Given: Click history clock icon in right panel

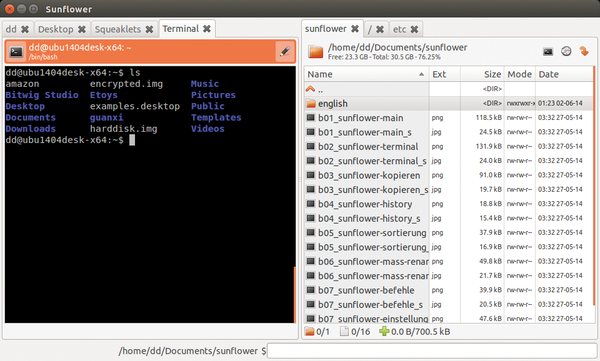Looking at the screenshot, I should 566,51.
